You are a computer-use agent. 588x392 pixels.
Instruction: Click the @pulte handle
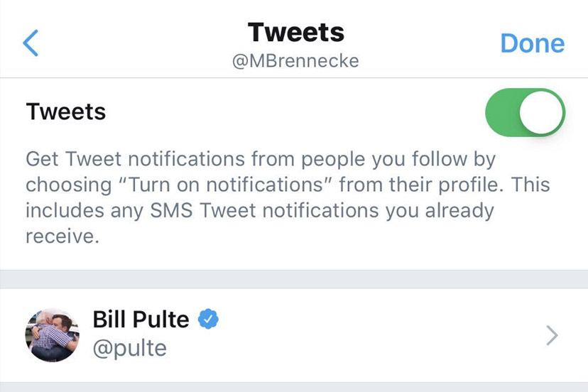pos(129,348)
